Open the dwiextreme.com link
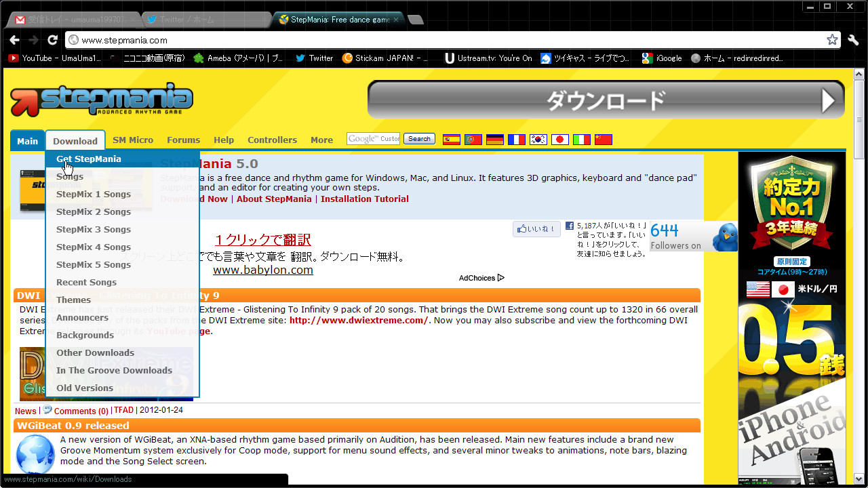The width and height of the screenshot is (868, 488). (359, 321)
